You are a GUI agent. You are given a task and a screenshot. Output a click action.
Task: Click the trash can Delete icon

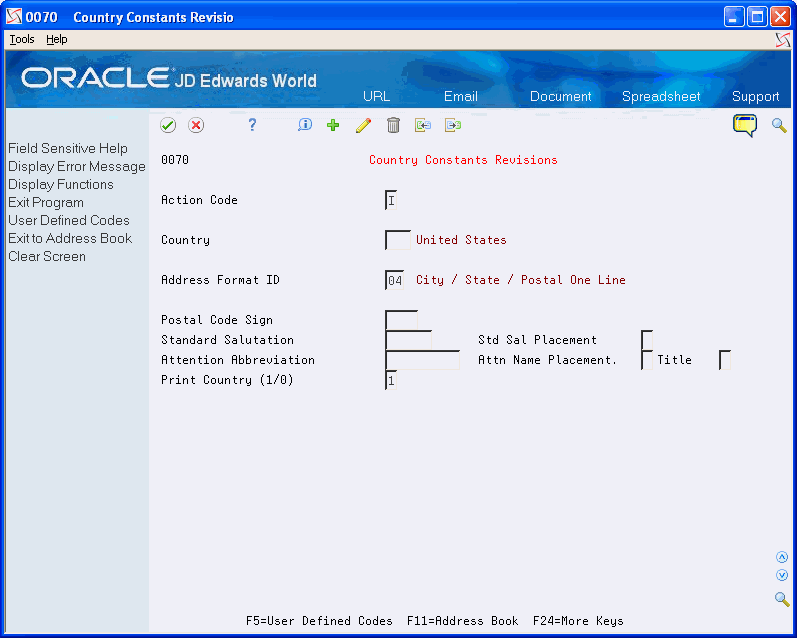[393, 125]
